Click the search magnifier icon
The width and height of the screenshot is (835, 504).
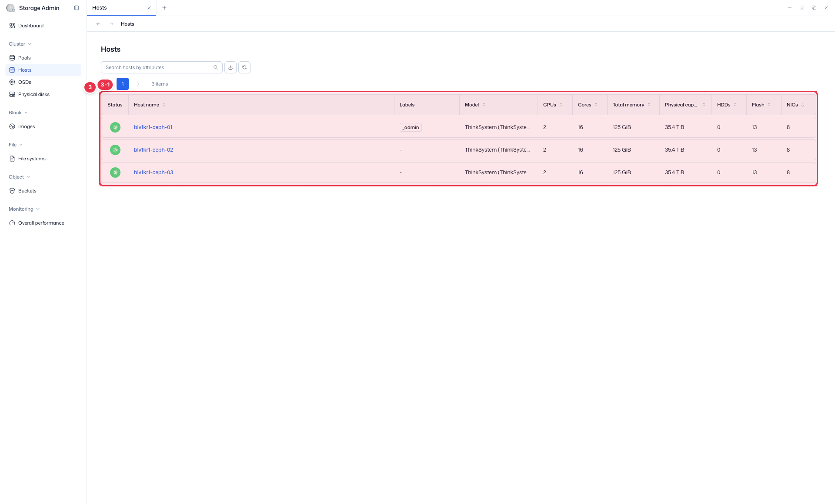[216, 67]
